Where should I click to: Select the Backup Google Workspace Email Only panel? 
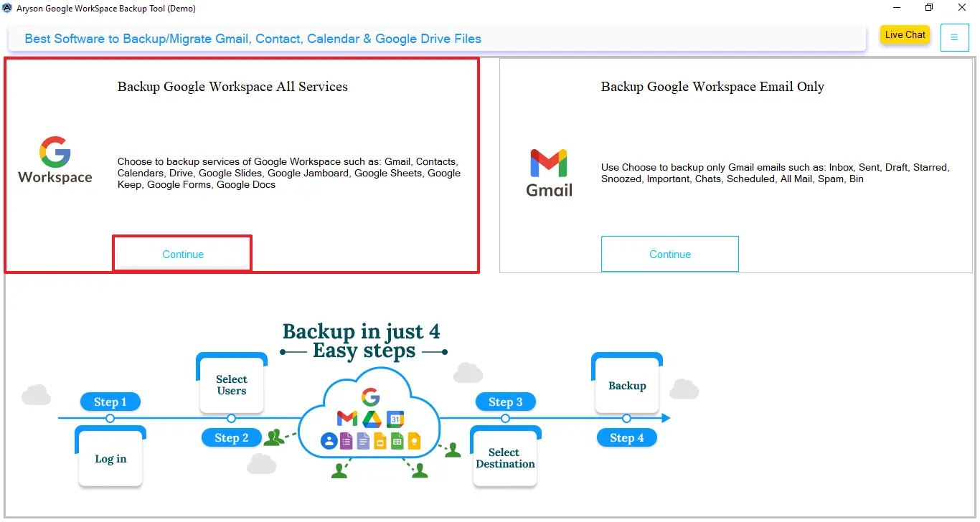(x=737, y=165)
